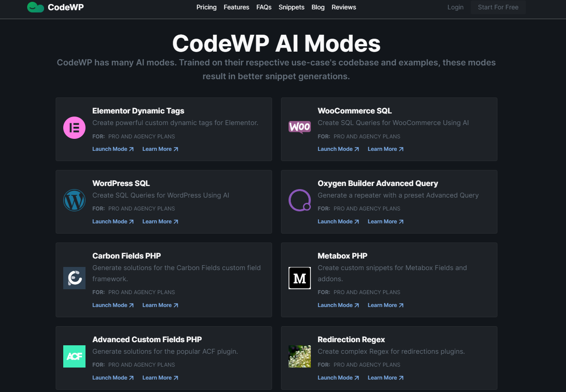566x392 pixels.
Task: Click 'Create complex Regex for redirections plugins.'
Action: 391,352
